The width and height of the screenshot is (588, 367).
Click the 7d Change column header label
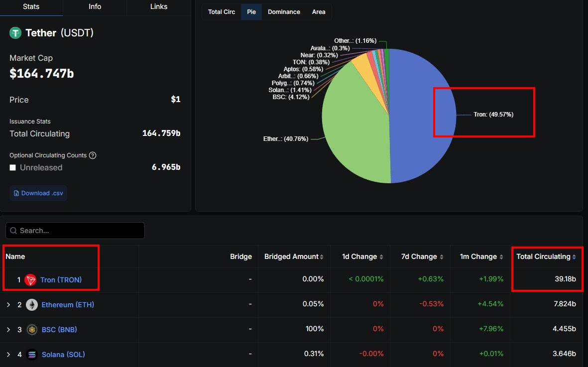coord(419,257)
